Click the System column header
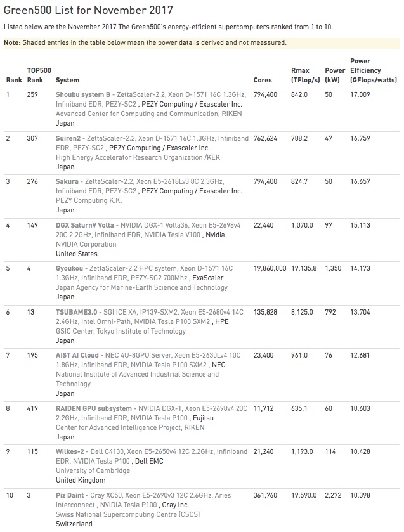Viewport: 404px width, 532px height. [x=68, y=81]
